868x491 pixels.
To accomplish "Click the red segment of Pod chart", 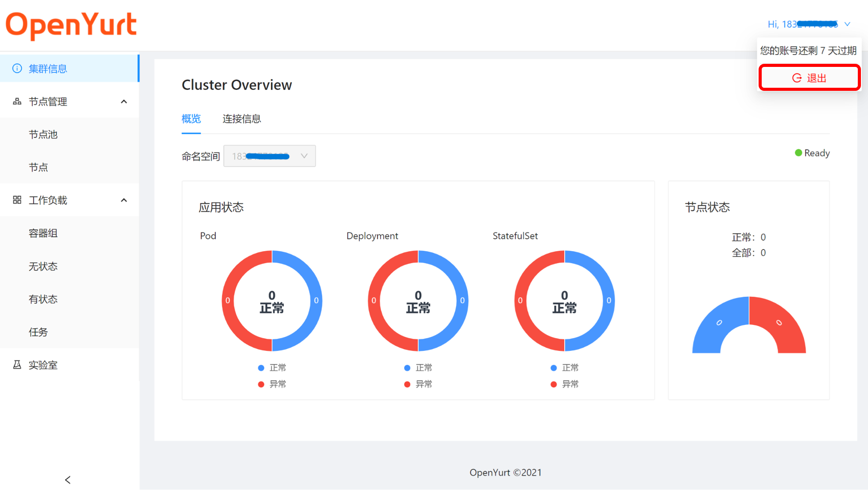I will coord(228,301).
